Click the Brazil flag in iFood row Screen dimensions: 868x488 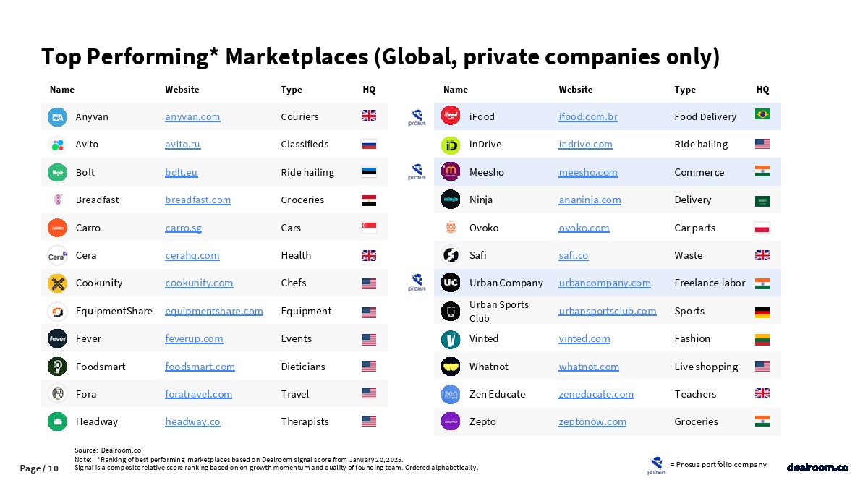tap(762, 115)
